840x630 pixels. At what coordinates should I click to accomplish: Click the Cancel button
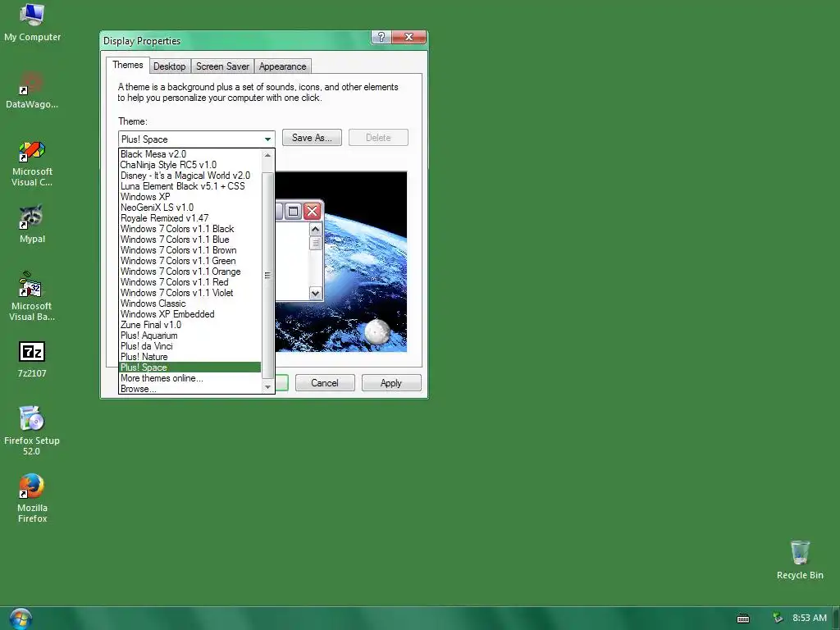325,383
